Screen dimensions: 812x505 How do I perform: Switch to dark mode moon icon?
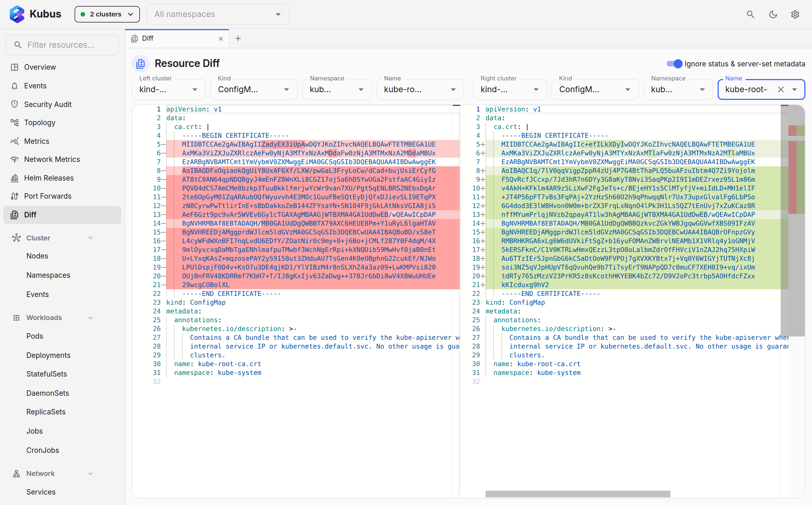(x=773, y=14)
